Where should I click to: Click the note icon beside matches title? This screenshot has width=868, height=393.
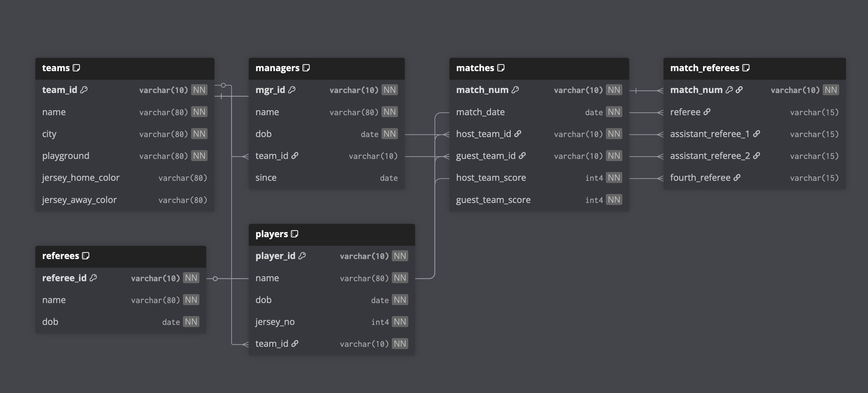click(501, 68)
